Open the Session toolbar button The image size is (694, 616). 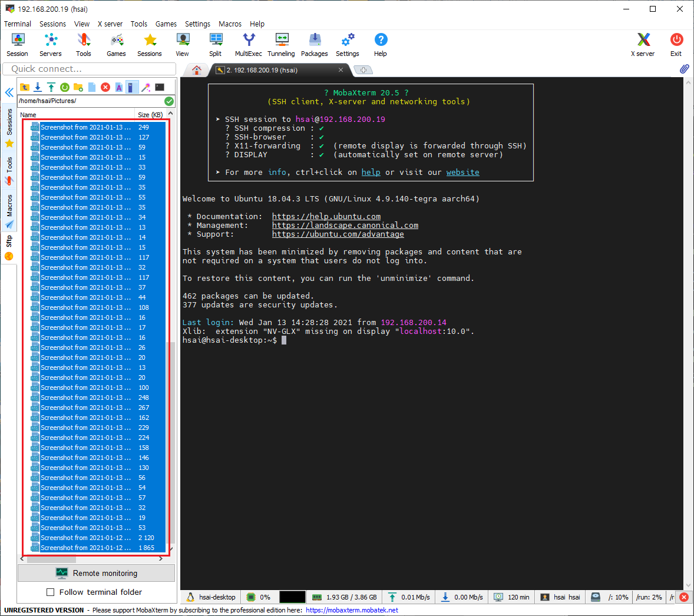17,45
